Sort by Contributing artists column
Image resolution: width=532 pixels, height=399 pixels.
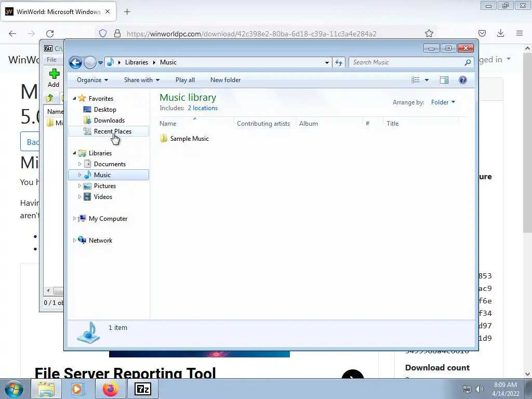264,124
